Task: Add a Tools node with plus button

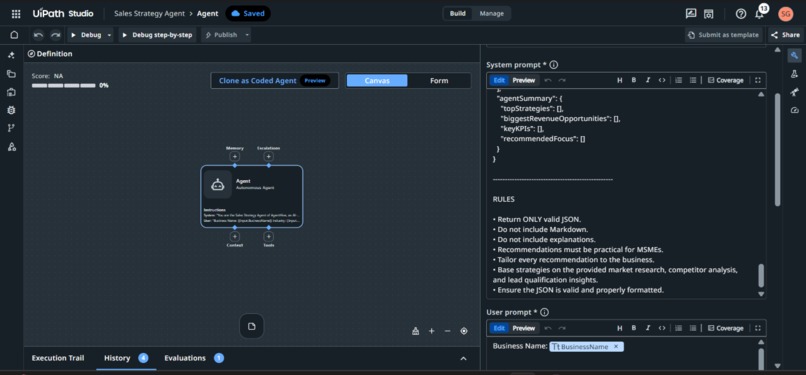Action: pos(268,237)
